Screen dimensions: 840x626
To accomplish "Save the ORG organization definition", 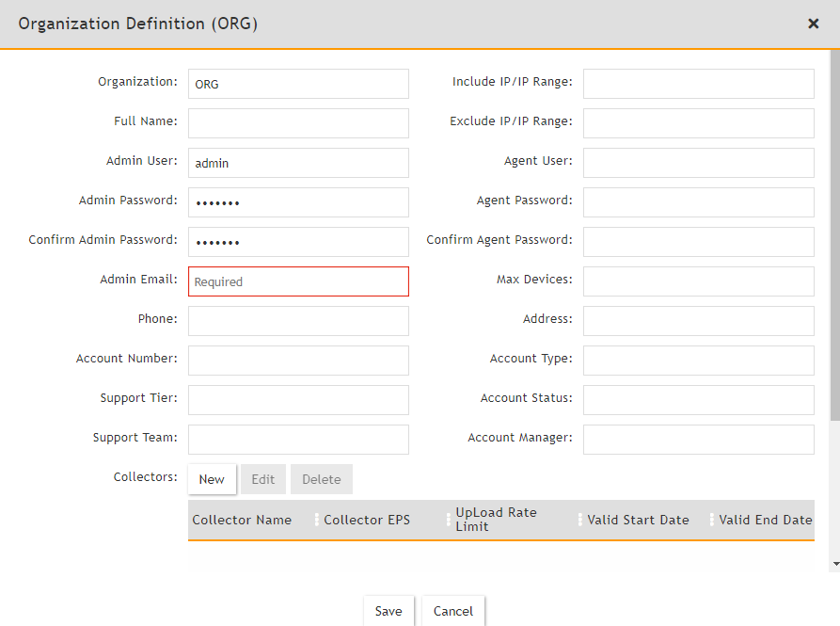I will (x=388, y=610).
